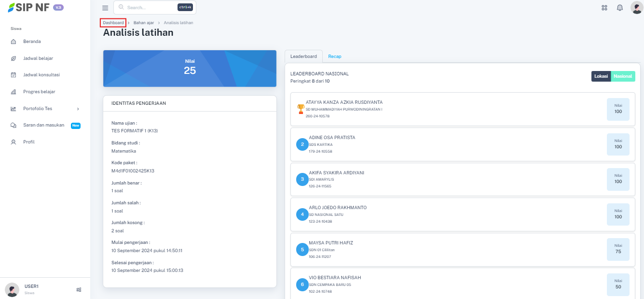Switch leaderboard to Lokasi
Screen dimensions: 644x299
pos(601,76)
